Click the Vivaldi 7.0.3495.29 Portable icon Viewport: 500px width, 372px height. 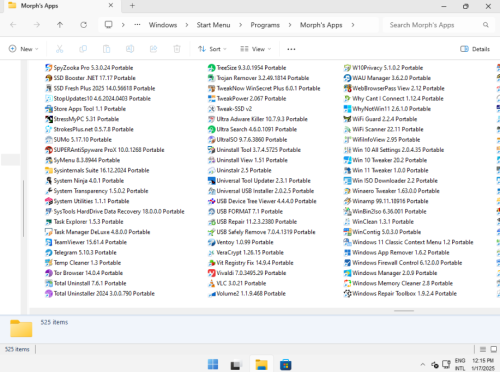point(211,273)
